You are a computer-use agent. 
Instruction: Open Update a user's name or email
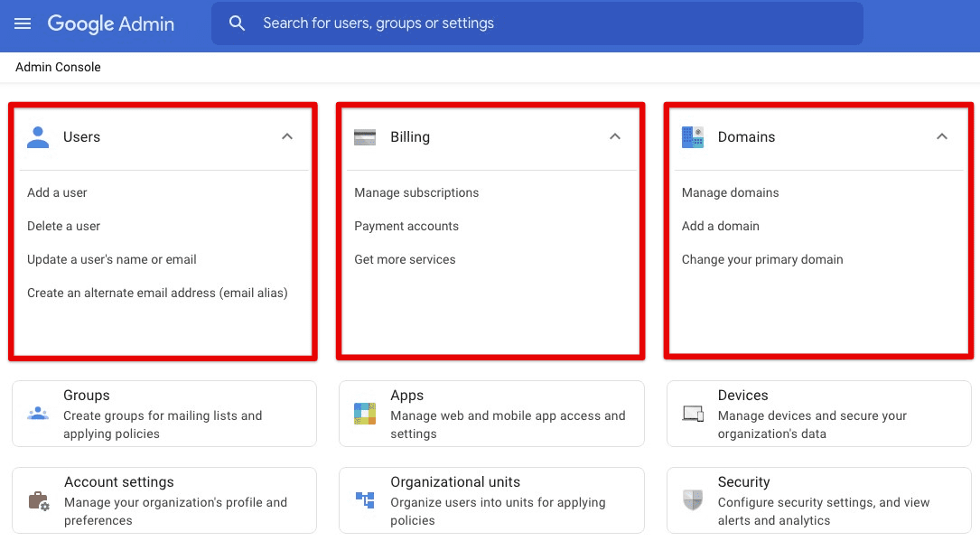112,259
